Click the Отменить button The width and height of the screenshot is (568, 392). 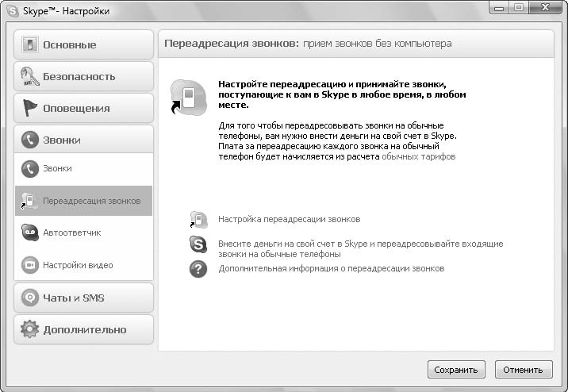[x=524, y=370]
